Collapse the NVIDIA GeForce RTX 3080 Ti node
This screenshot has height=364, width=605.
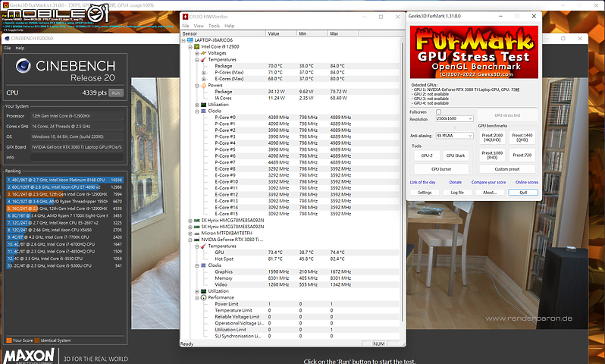point(190,240)
